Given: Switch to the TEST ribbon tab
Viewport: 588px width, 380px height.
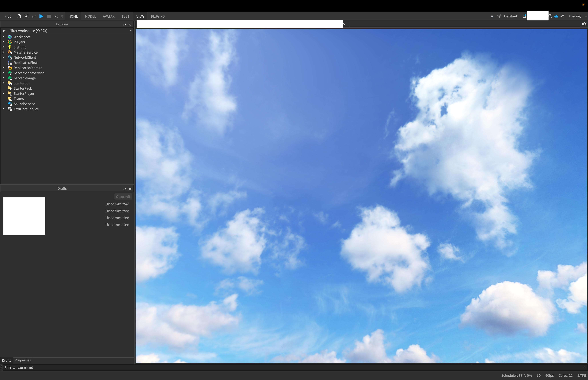Looking at the screenshot, I should click(x=125, y=16).
